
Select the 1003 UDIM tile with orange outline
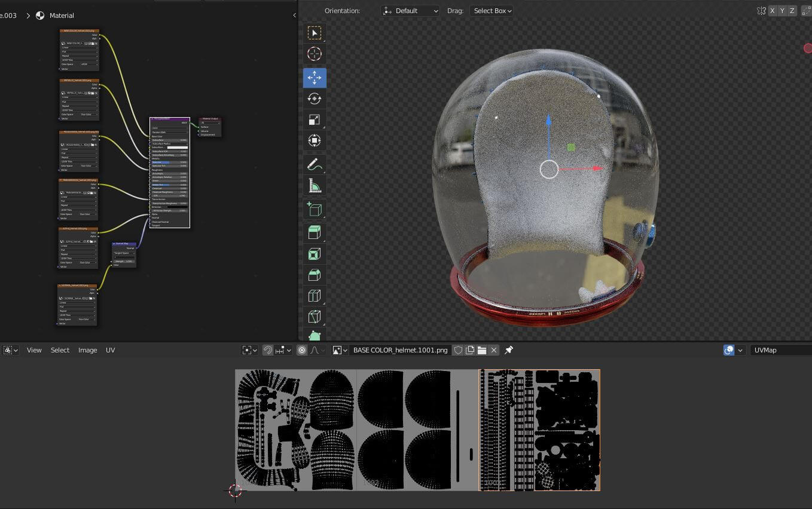539,430
